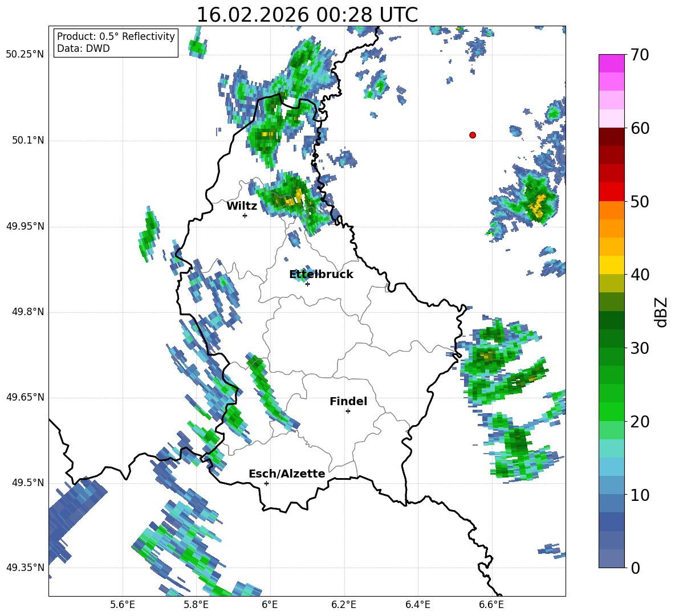Select the Wiltz map label
This screenshot has width=675, height=616.
coord(242,206)
